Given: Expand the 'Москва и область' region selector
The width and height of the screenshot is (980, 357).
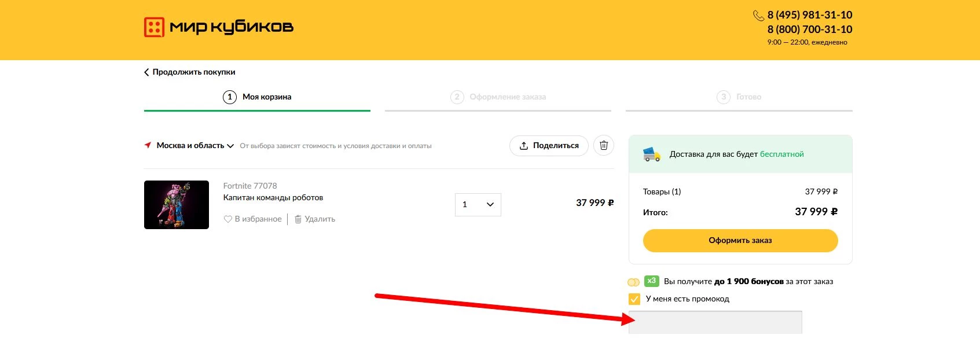Looking at the screenshot, I should [195, 146].
